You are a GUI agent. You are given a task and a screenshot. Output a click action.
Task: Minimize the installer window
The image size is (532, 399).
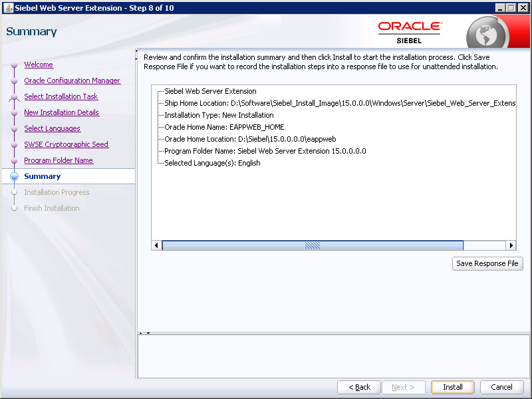(x=499, y=8)
